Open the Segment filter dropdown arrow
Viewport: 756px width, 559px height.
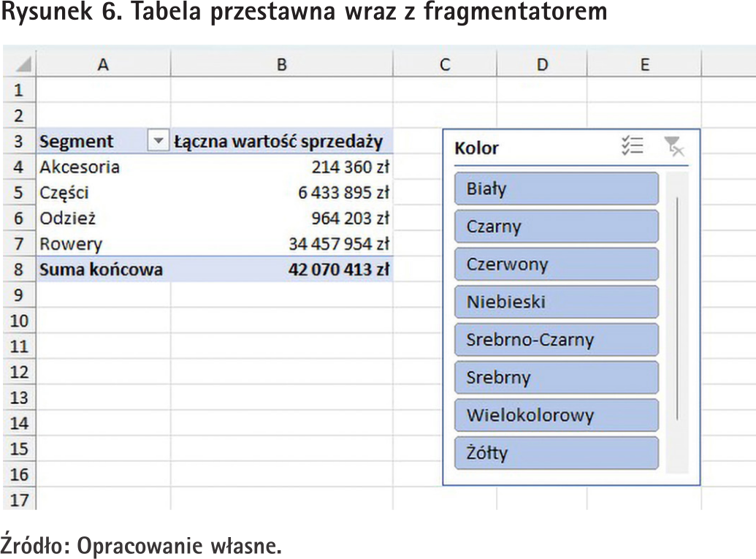[157, 141]
